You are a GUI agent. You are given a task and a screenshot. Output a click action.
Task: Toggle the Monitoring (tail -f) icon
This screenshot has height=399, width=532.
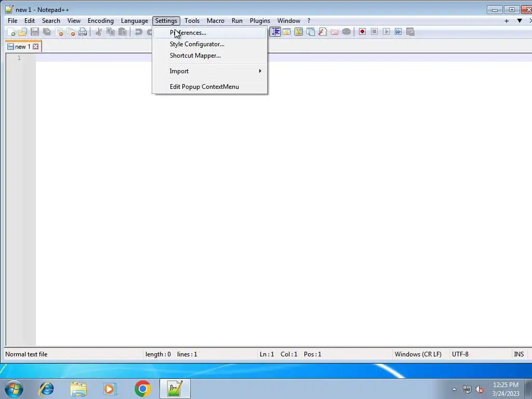[347, 32]
